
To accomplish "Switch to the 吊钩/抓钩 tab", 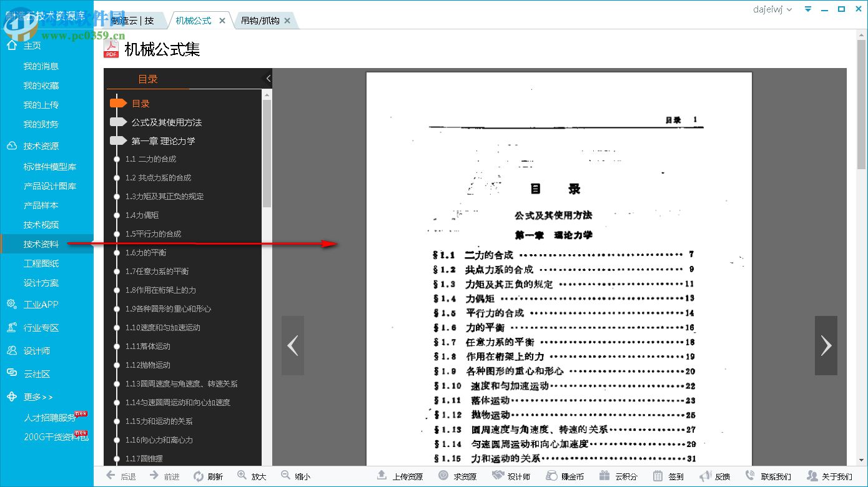I will [260, 19].
